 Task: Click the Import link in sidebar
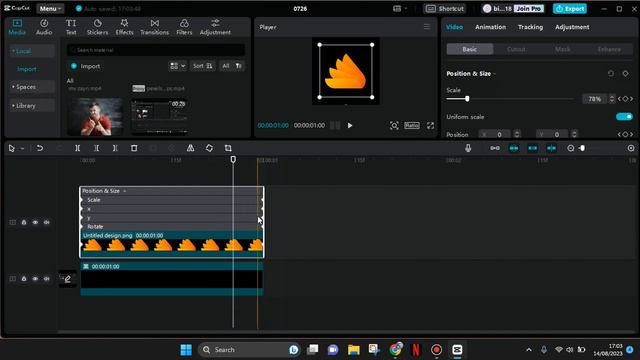[x=27, y=69]
